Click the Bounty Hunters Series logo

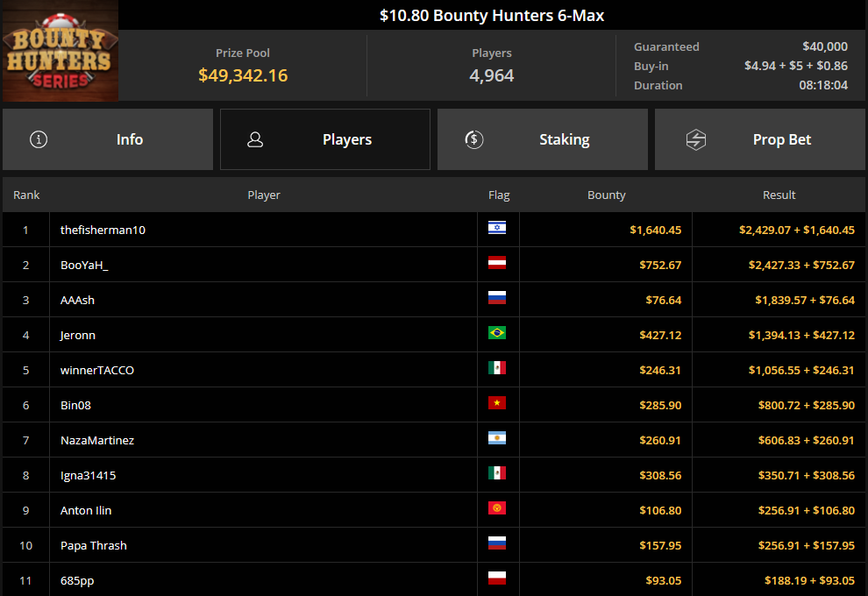[60, 50]
